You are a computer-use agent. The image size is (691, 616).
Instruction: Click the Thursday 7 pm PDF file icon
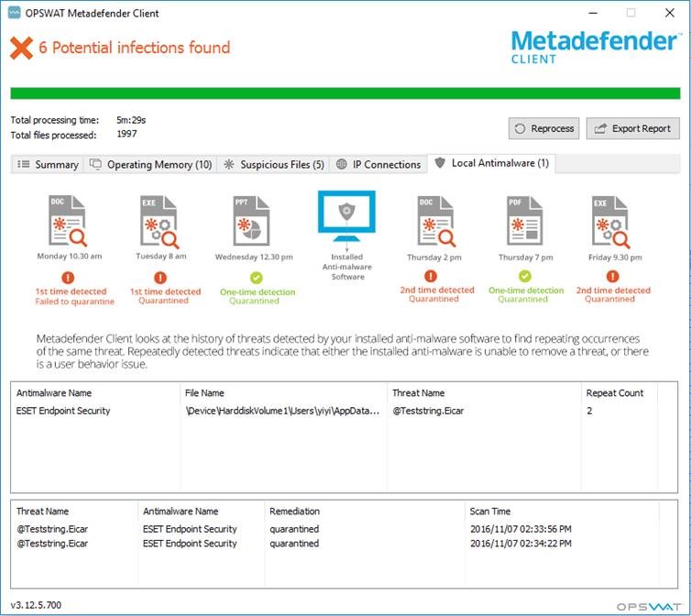click(524, 221)
